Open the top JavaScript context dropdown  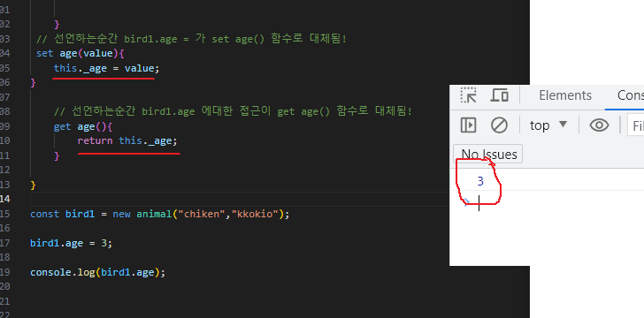click(x=548, y=125)
